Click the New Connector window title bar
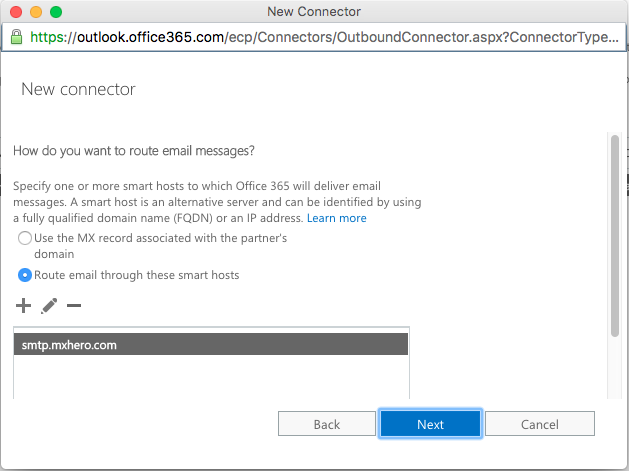 coord(314,12)
